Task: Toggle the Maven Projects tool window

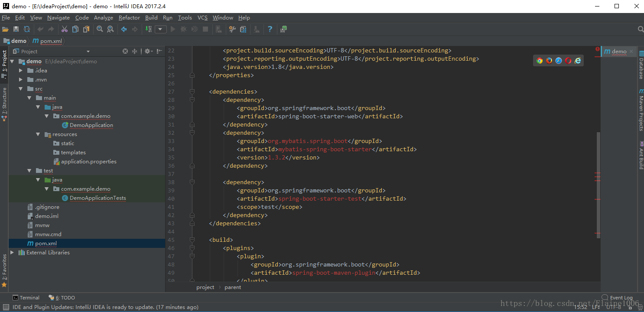Action: (x=641, y=109)
